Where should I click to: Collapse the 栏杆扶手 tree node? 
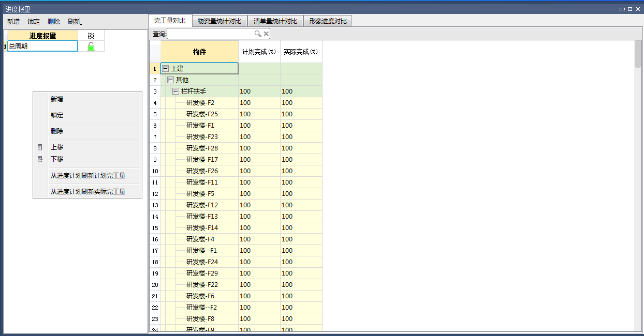click(x=175, y=91)
